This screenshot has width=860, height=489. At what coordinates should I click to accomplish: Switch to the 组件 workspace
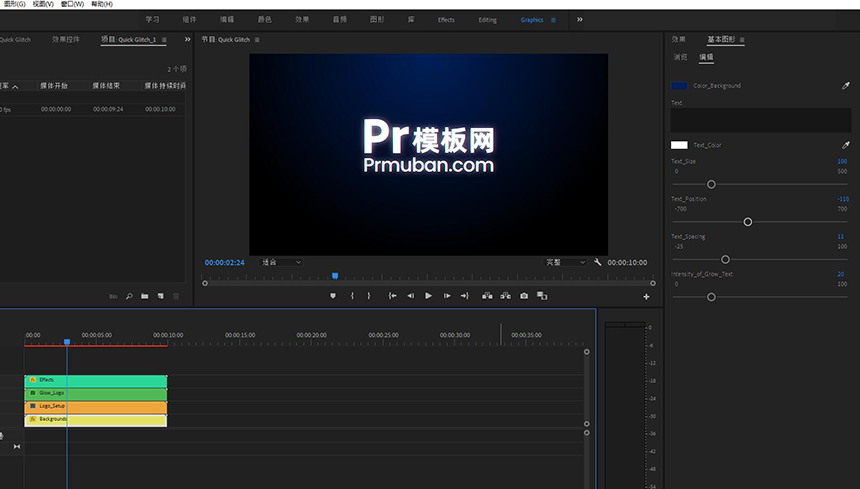189,20
